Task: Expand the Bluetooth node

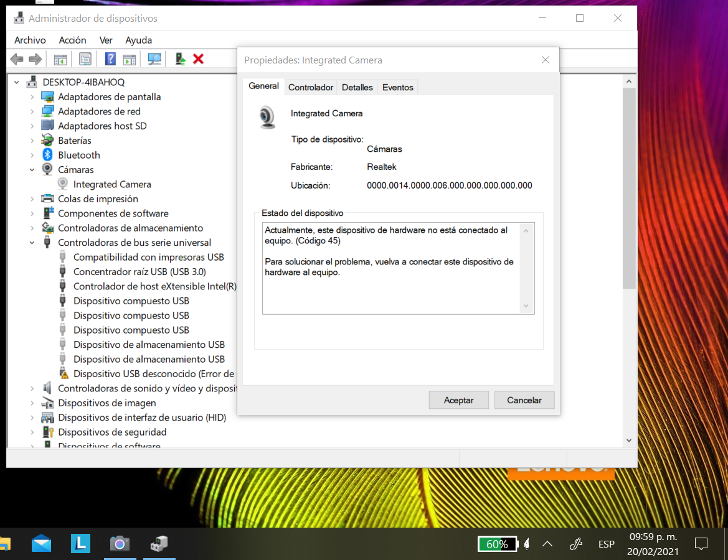Action: point(32,155)
